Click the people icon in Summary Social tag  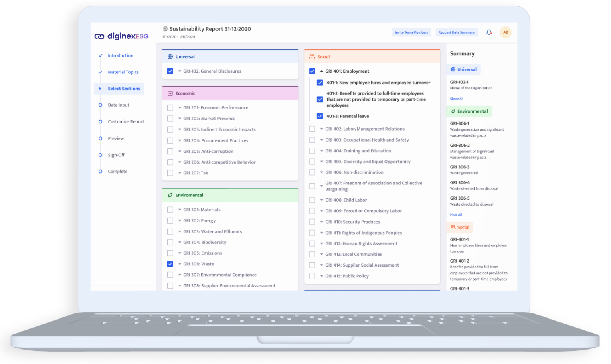point(453,227)
